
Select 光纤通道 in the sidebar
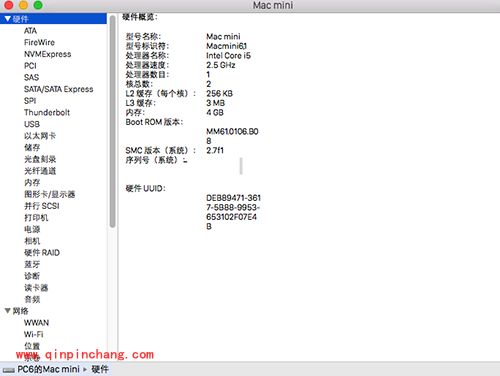click(x=40, y=171)
